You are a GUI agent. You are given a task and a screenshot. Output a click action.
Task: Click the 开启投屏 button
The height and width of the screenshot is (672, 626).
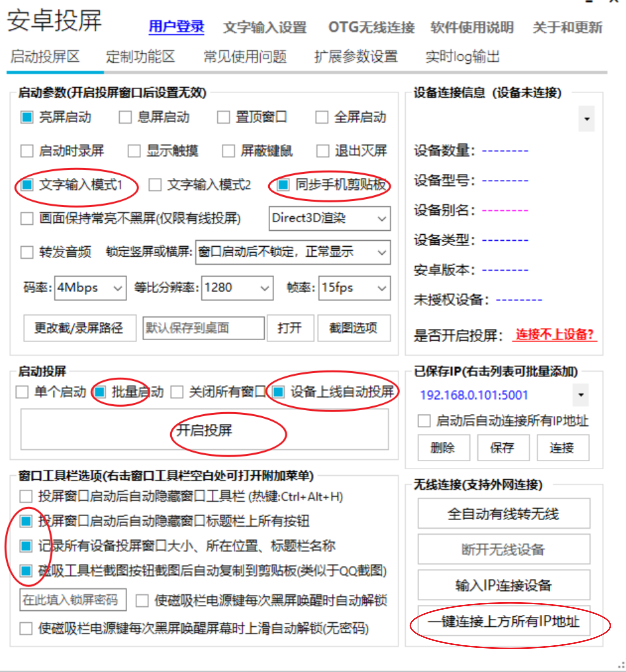click(x=204, y=429)
